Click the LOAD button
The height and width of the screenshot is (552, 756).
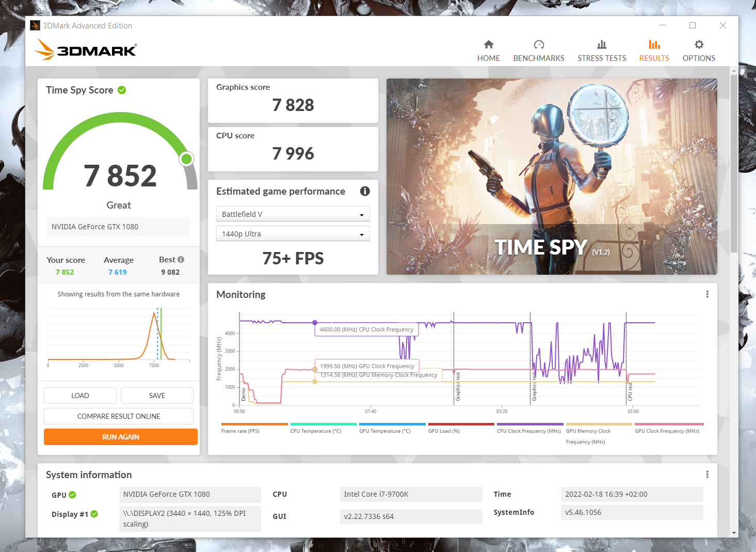coord(80,396)
